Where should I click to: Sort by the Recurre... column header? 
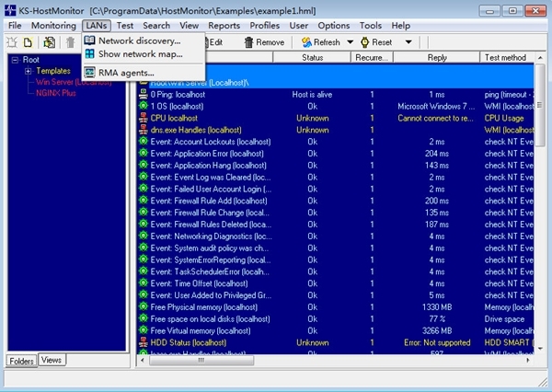pyautogui.click(x=372, y=57)
